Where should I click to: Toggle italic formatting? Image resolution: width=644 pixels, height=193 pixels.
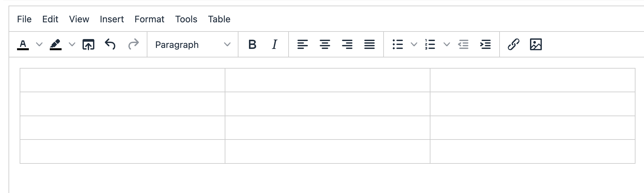pyautogui.click(x=275, y=44)
